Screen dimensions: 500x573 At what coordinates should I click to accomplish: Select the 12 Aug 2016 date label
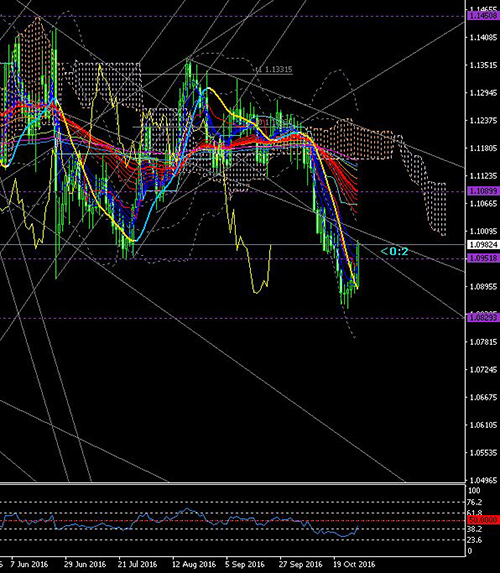(194, 564)
